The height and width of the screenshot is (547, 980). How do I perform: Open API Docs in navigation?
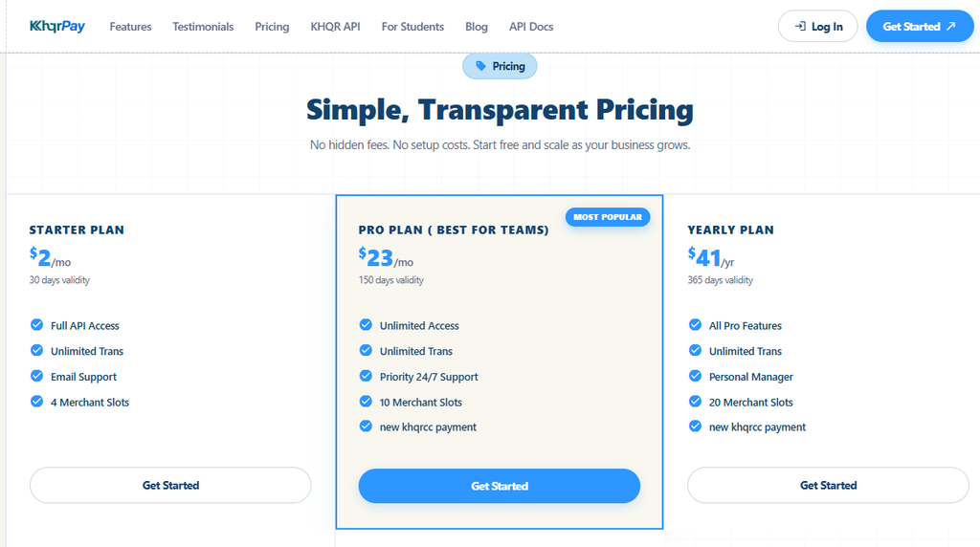[x=531, y=27]
